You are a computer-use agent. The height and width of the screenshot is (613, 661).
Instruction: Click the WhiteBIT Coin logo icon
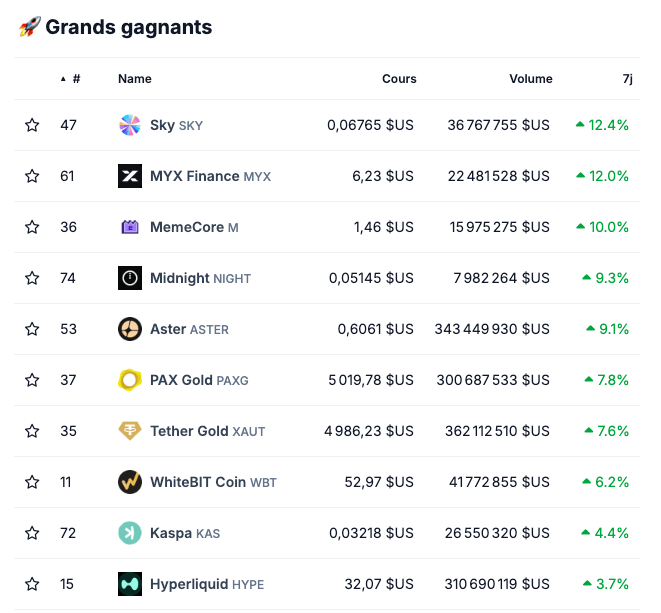(130, 482)
